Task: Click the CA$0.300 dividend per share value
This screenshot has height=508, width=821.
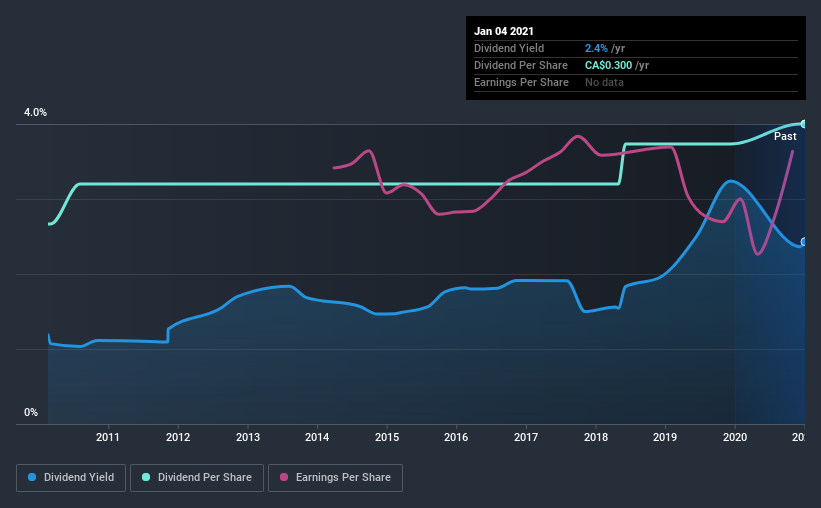Action: pyautogui.click(x=608, y=65)
